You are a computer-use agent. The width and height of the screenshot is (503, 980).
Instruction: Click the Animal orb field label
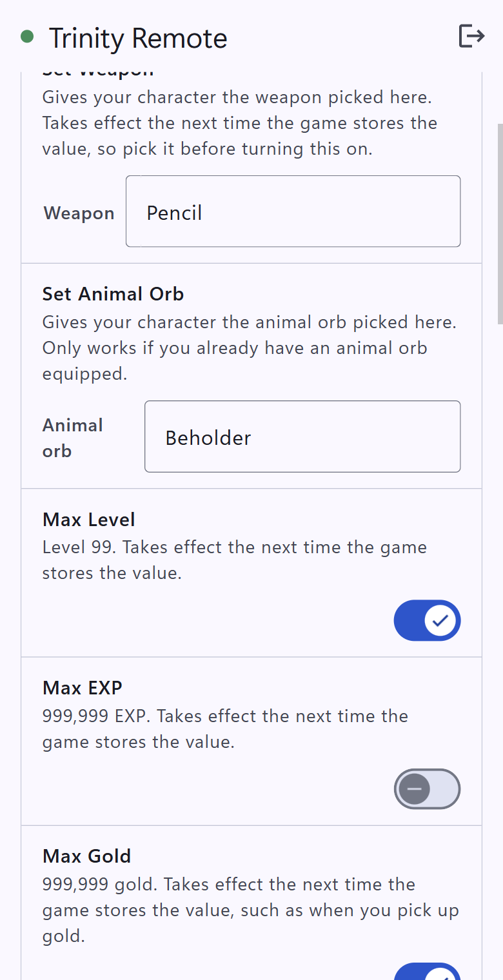(73, 438)
